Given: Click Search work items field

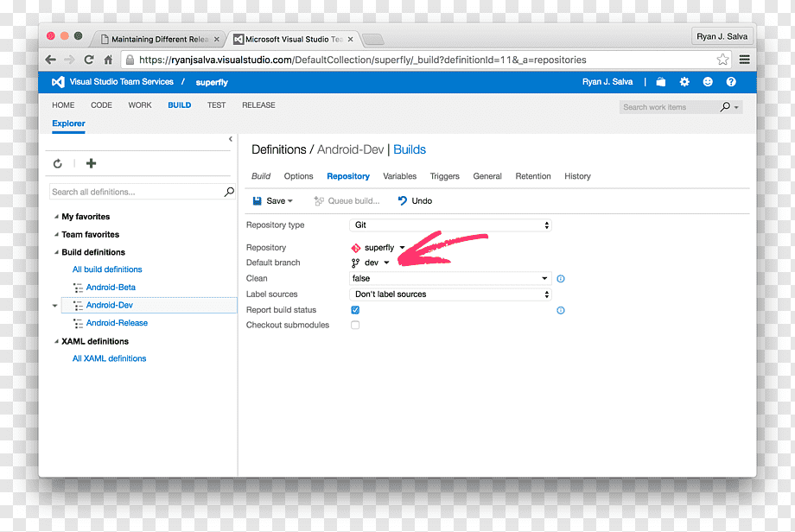Looking at the screenshot, I should [669, 107].
